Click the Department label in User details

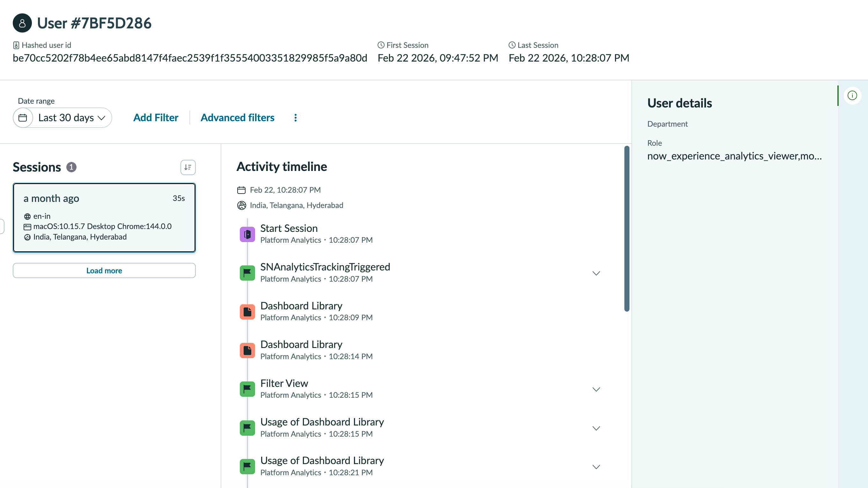coord(667,124)
